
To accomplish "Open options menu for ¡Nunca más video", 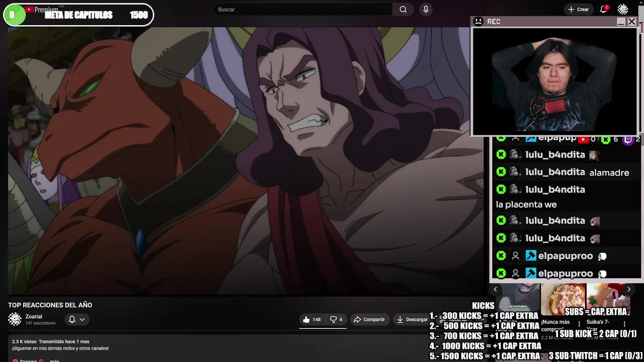I will coord(579,324).
